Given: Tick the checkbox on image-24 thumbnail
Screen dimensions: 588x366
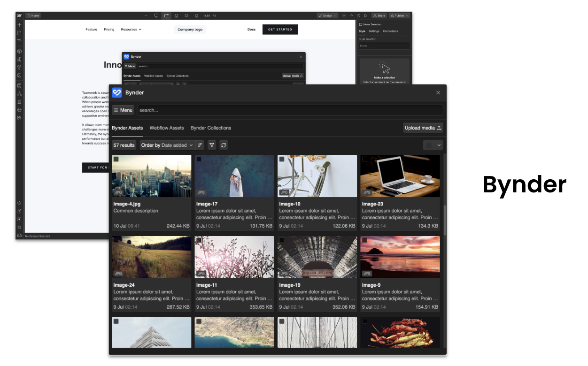Looking at the screenshot, I should (116, 240).
